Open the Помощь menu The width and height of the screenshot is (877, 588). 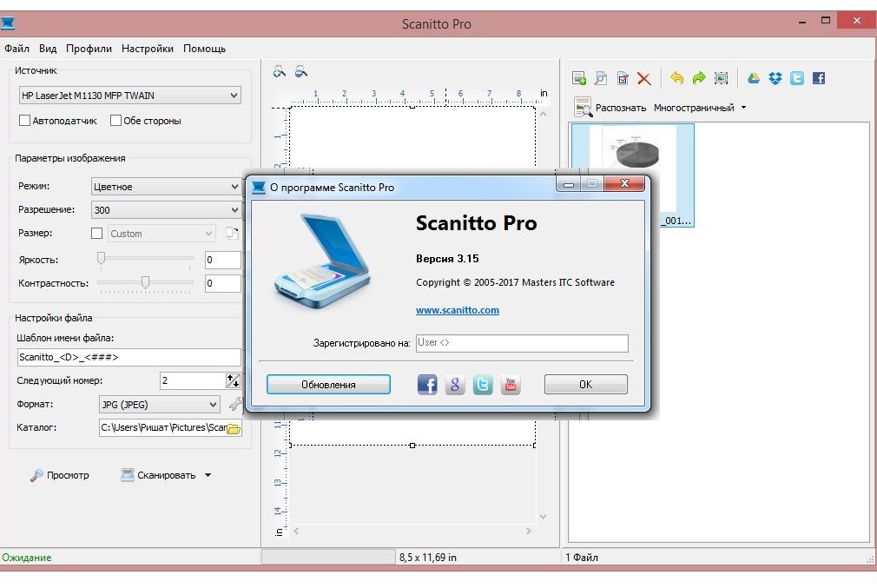coord(205,49)
